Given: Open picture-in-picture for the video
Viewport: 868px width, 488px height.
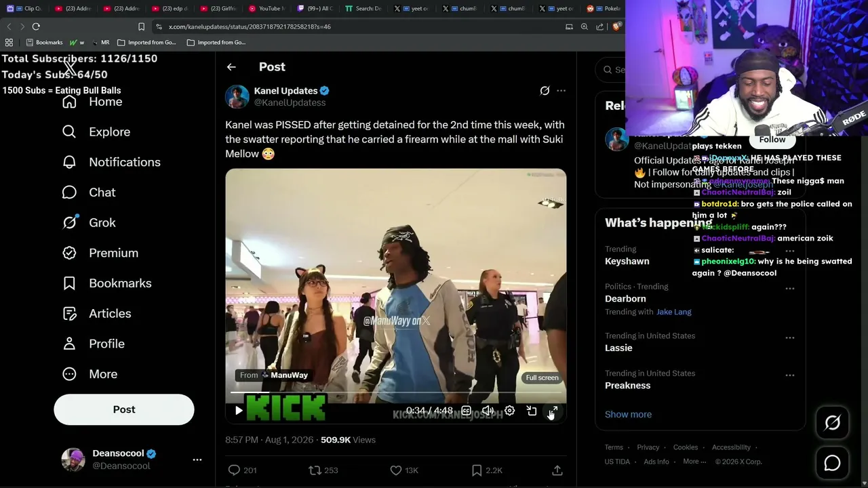Looking at the screenshot, I should 532,411.
